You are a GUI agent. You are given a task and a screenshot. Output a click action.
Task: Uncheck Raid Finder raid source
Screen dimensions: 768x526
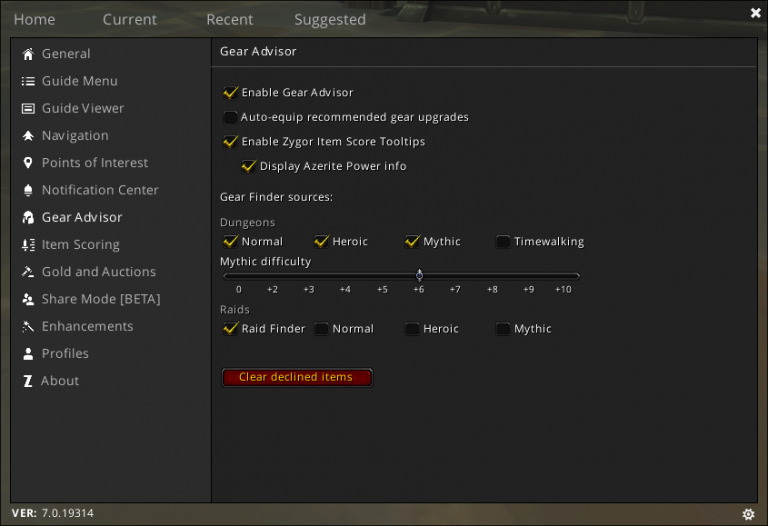230,329
